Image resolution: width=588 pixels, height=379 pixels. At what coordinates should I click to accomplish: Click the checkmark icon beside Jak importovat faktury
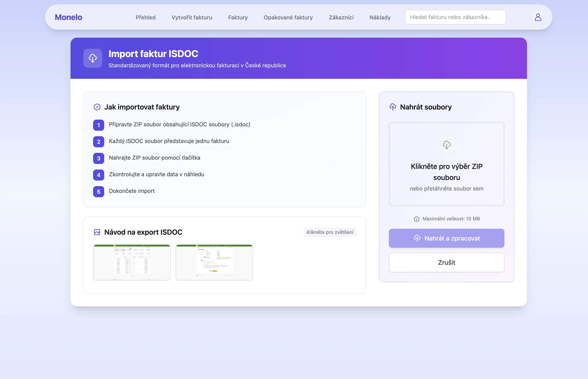97,107
